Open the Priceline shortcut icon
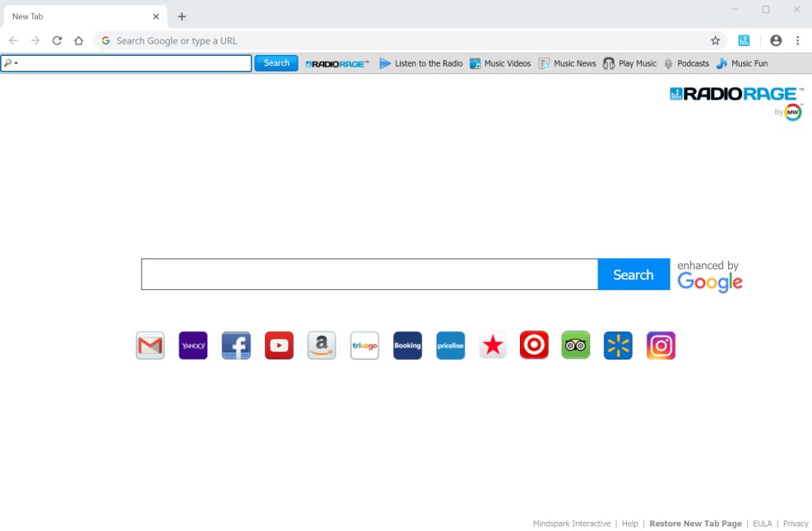 pos(451,345)
